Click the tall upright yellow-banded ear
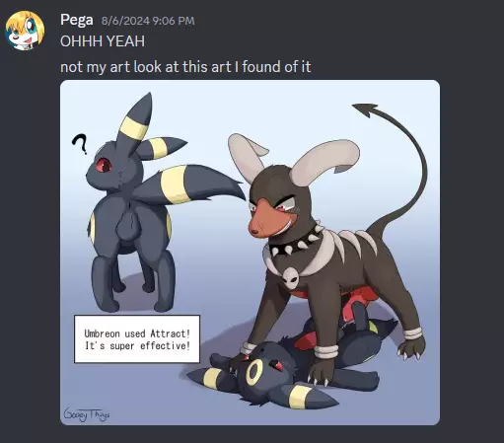 point(138,123)
